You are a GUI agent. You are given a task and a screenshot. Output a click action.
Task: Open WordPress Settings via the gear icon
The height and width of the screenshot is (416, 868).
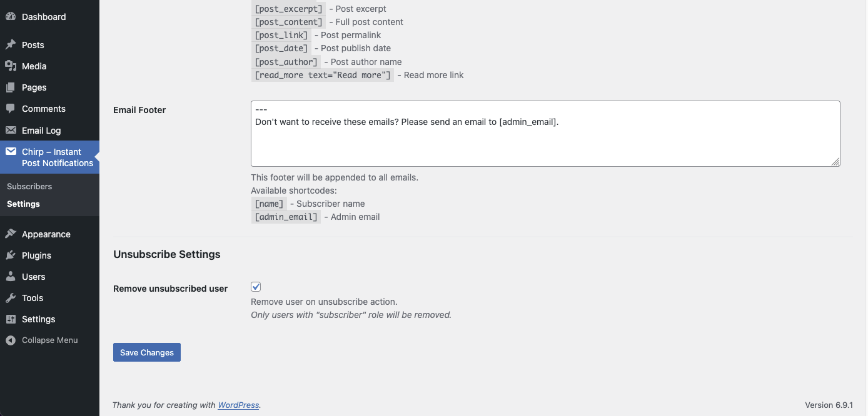(11, 319)
